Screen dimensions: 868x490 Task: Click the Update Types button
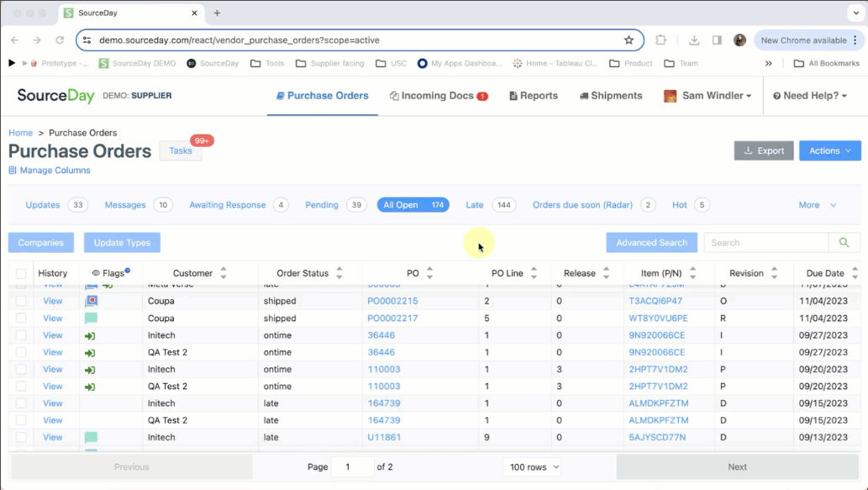122,243
